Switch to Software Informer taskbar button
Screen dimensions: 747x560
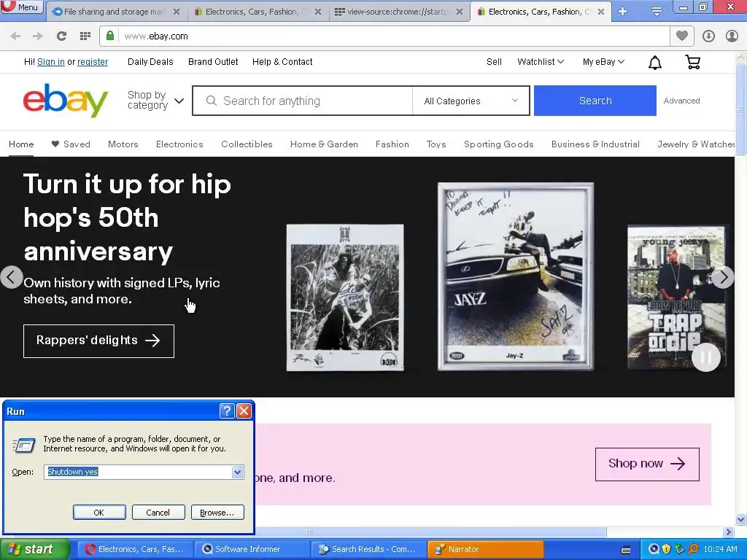pos(251,549)
